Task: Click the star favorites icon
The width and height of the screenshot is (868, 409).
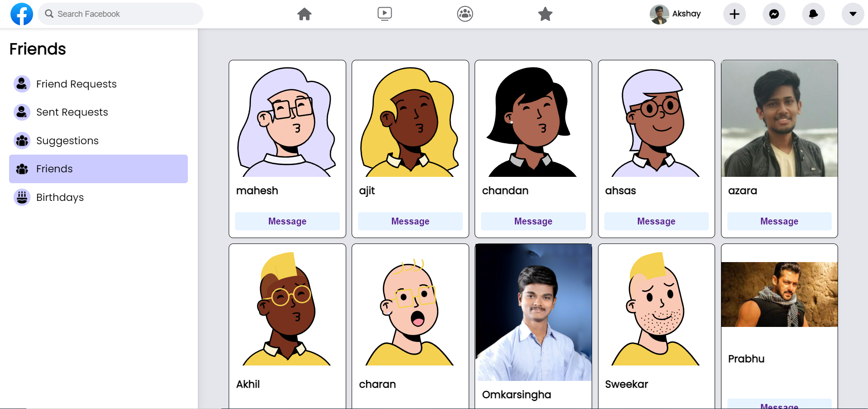Action: (x=545, y=14)
